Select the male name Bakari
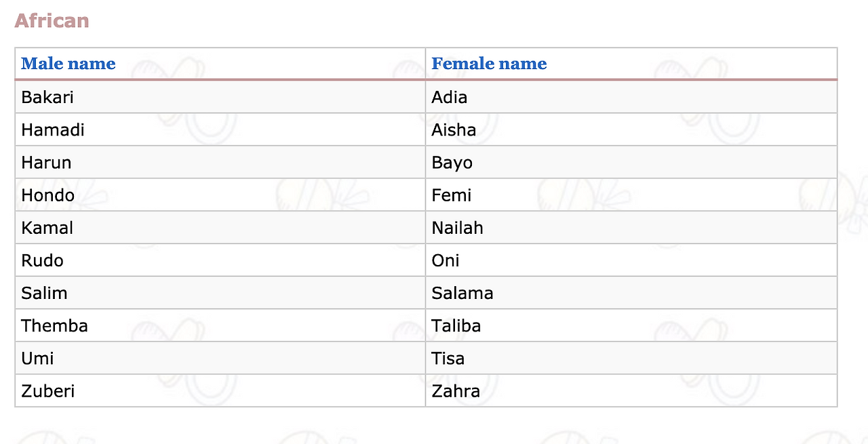Image resolution: width=868 pixels, height=444 pixels. click(47, 97)
